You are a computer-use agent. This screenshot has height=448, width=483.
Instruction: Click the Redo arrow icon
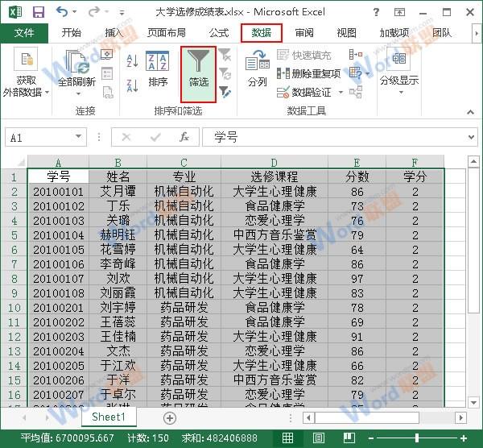coord(94,12)
